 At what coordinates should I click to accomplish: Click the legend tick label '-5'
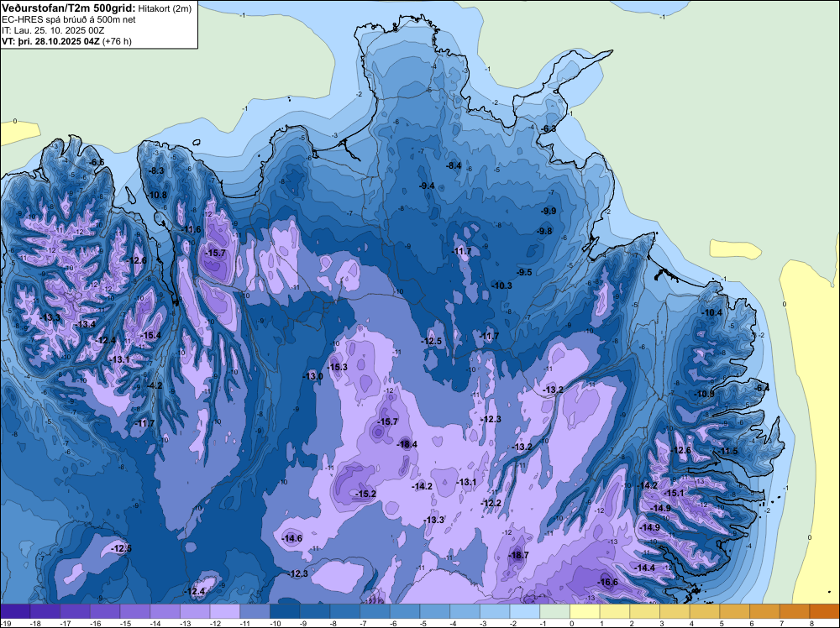coord(424,623)
